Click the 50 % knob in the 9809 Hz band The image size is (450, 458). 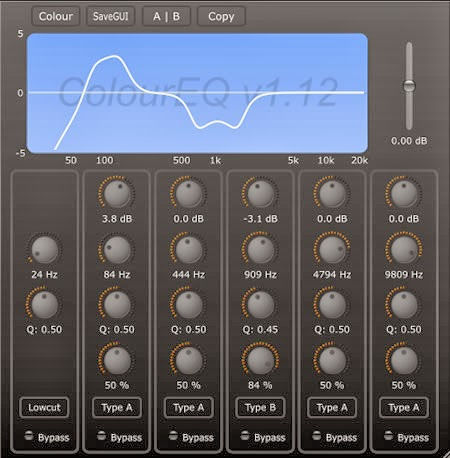point(404,361)
